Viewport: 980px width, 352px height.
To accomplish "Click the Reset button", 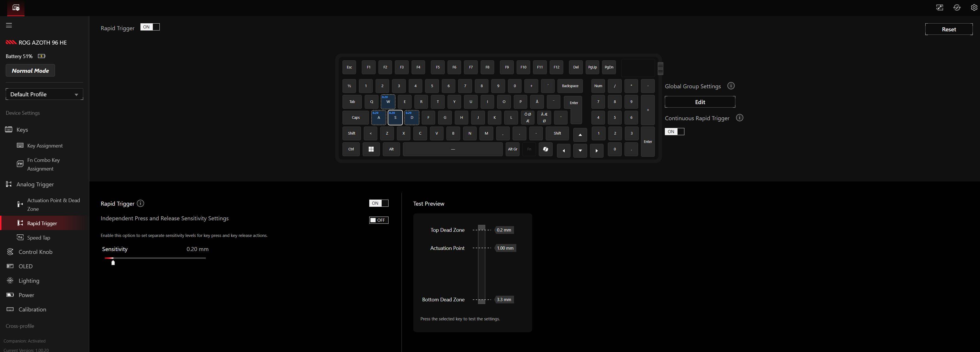I will click(x=948, y=29).
